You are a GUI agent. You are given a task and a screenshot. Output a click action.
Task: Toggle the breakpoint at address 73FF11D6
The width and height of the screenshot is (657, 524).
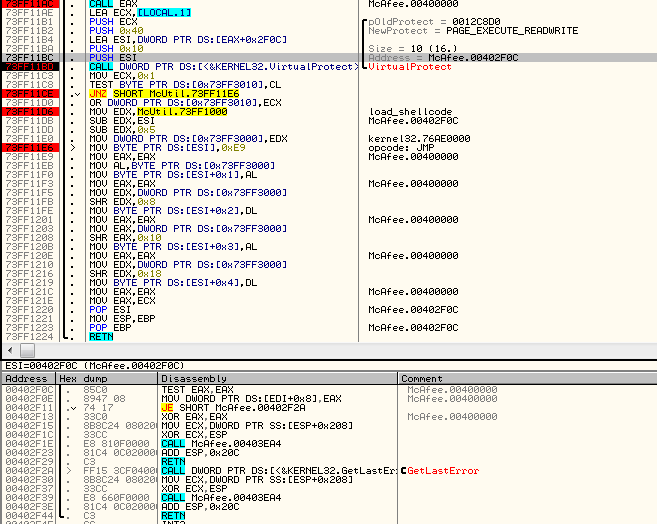pos(32,111)
